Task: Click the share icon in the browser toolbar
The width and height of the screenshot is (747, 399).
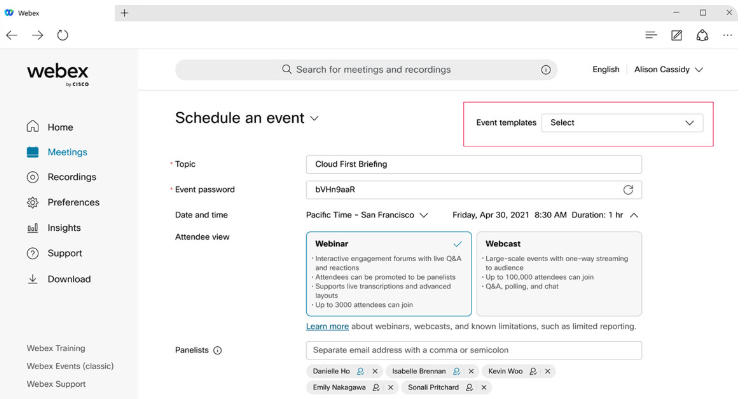Action: pos(702,35)
